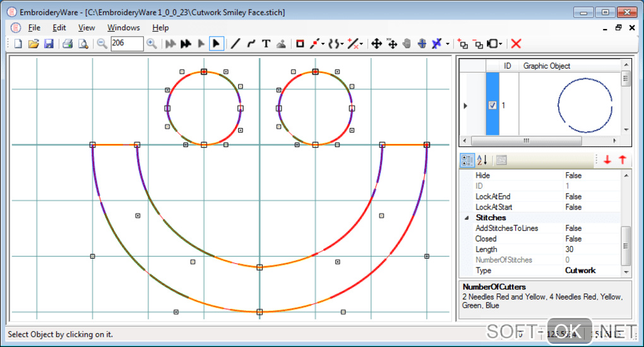
Task: Uncheck the checkbox for object ID 1
Action: click(492, 105)
